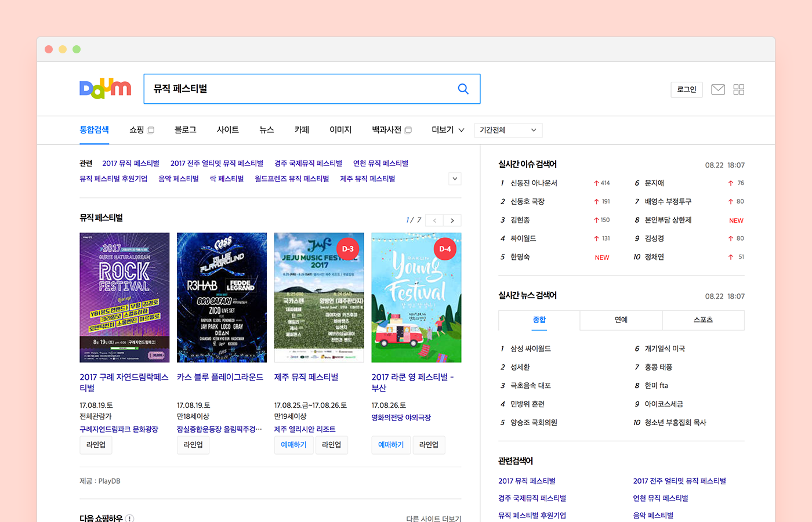Go to next festival page arrow
The image size is (812, 522).
tap(452, 220)
